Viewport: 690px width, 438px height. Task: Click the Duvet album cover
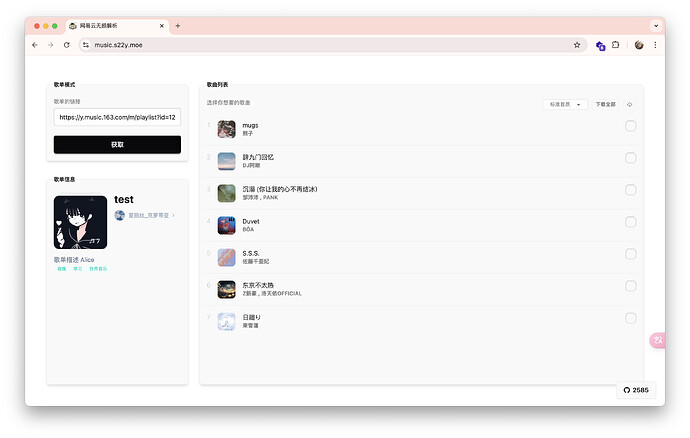[226, 225]
